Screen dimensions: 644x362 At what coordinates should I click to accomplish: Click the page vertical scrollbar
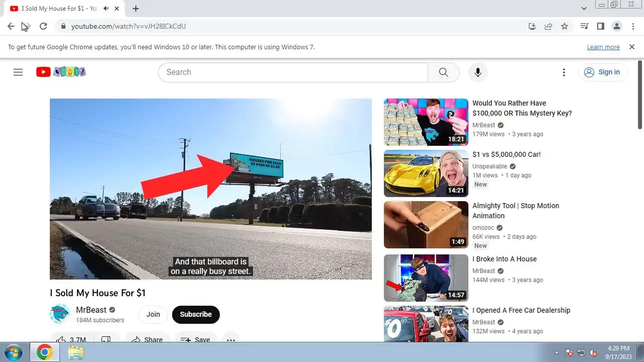640,95
